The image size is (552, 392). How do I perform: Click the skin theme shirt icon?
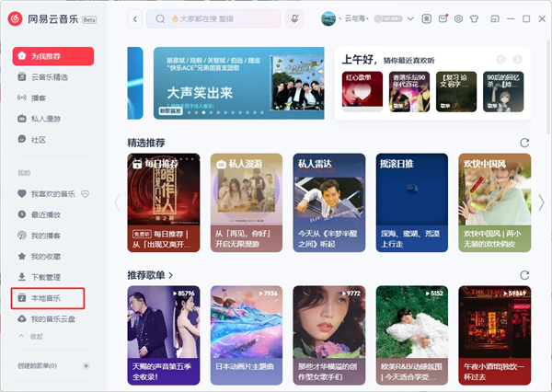pos(477,18)
